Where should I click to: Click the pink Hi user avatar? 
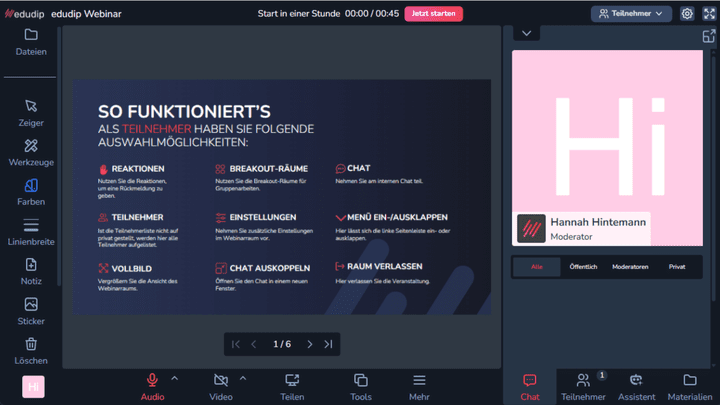point(33,387)
